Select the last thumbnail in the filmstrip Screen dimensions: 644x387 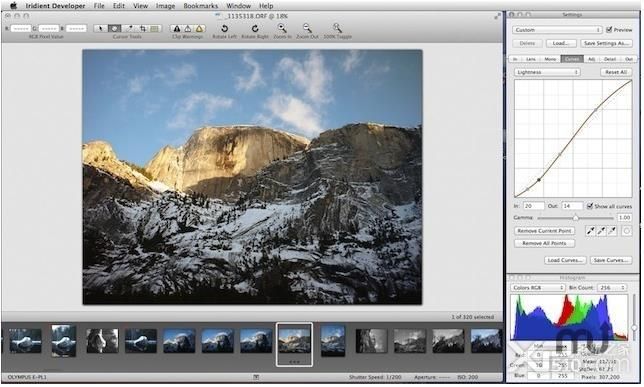point(486,341)
